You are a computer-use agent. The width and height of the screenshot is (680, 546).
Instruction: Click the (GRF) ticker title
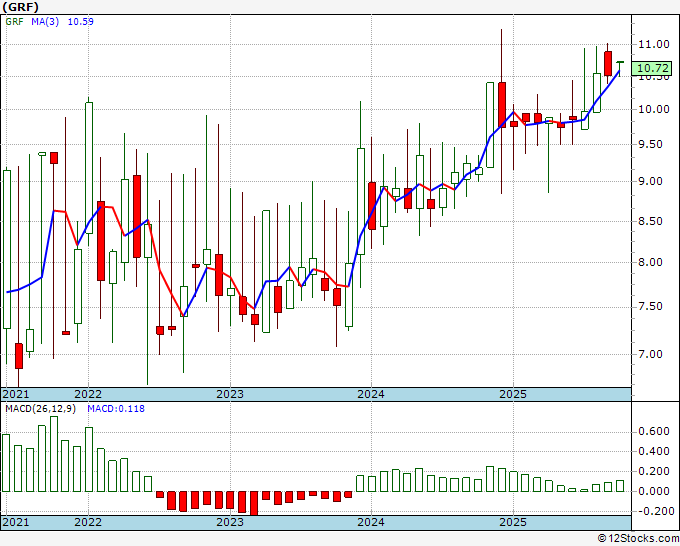point(22,6)
